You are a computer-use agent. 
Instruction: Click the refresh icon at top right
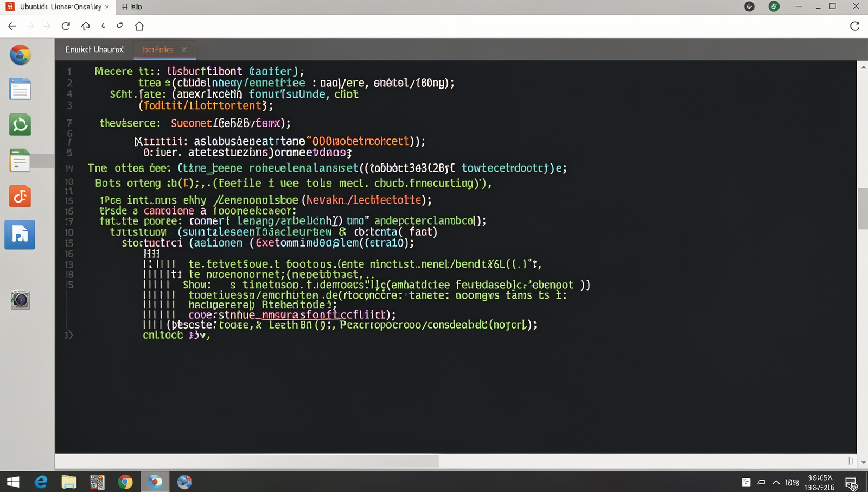[x=854, y=26]
